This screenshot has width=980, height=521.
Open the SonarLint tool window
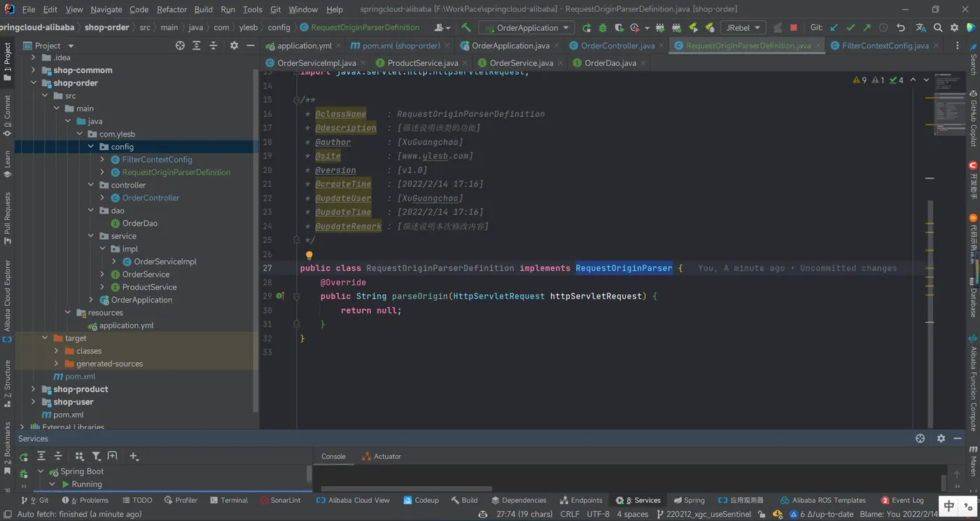(280, 500)
